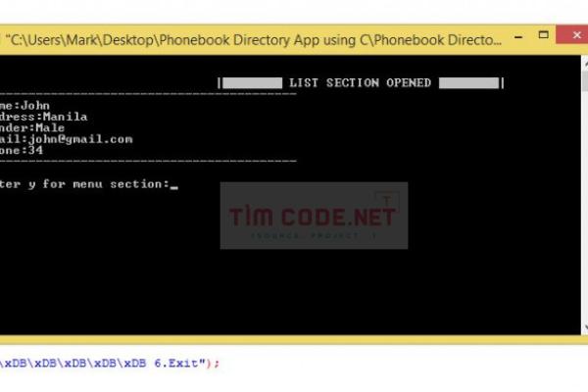Maximize the Phonebook Directory console window

(543, 35)
